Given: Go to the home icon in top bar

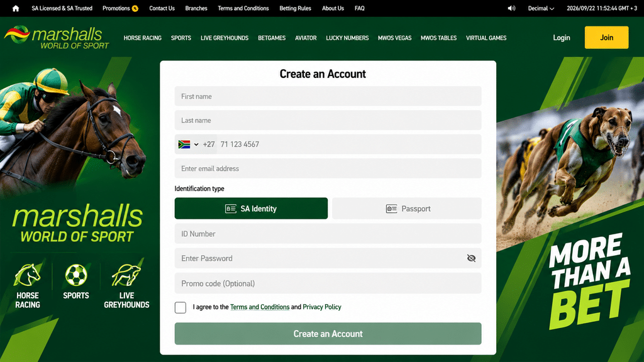Looking at the screenshot, I should point(16,8).
